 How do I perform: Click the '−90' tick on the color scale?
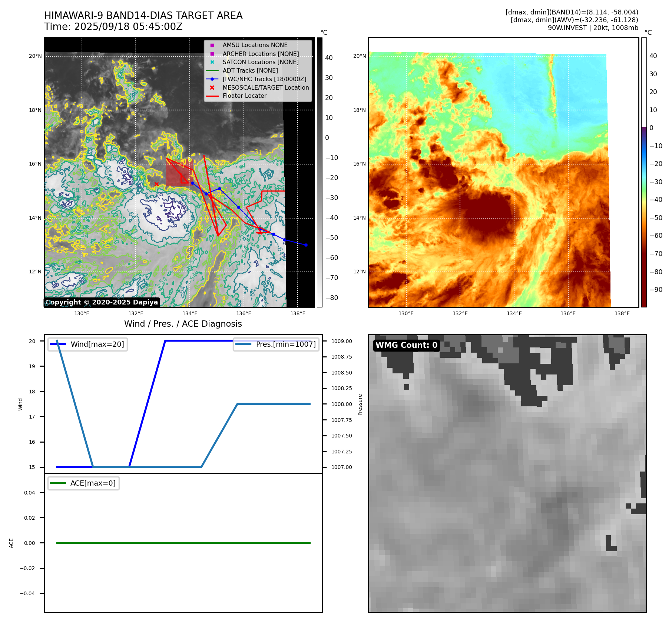656,290
